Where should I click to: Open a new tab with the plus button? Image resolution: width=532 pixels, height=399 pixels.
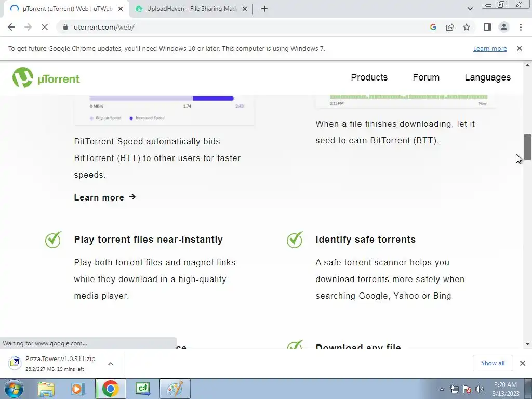coord(264,9)
